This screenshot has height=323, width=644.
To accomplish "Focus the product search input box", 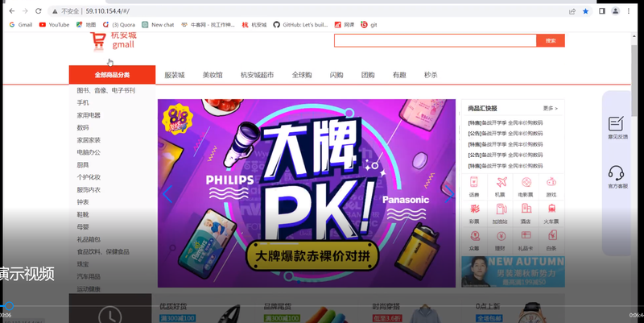I will [436, 40].
